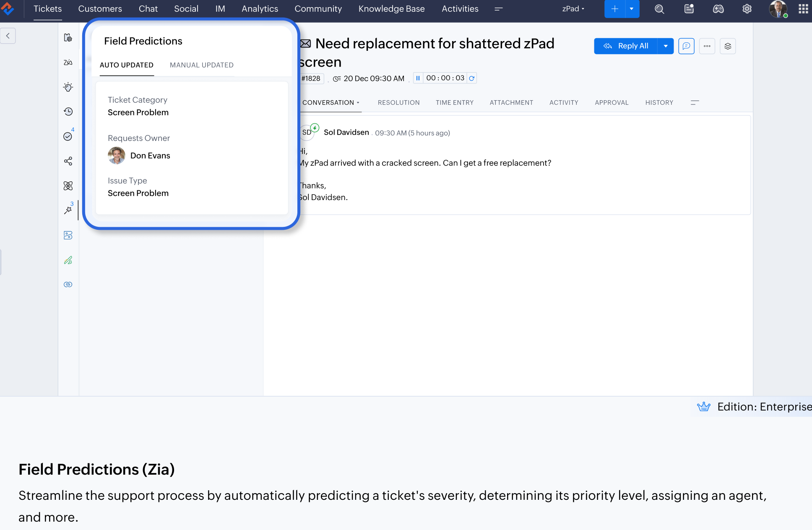Open the settings gear icon
The height and width of the screenshot is (530, 812).
pyautogui.click(x=747, y=9)
